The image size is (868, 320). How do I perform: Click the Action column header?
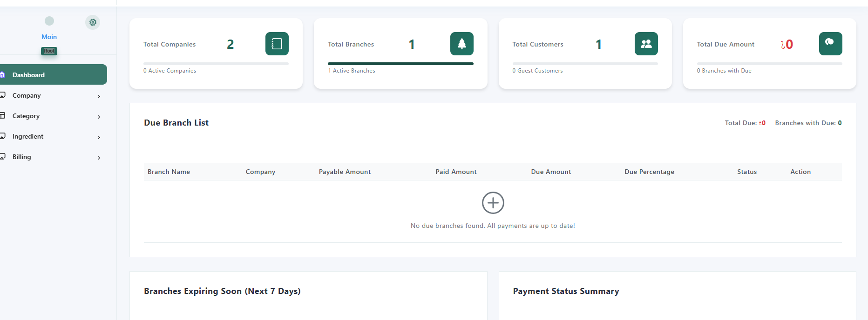[x=800, y=172]
